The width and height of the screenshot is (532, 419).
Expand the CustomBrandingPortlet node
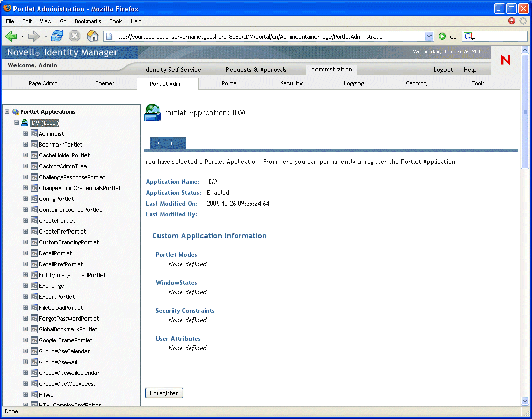click(25, 242)
